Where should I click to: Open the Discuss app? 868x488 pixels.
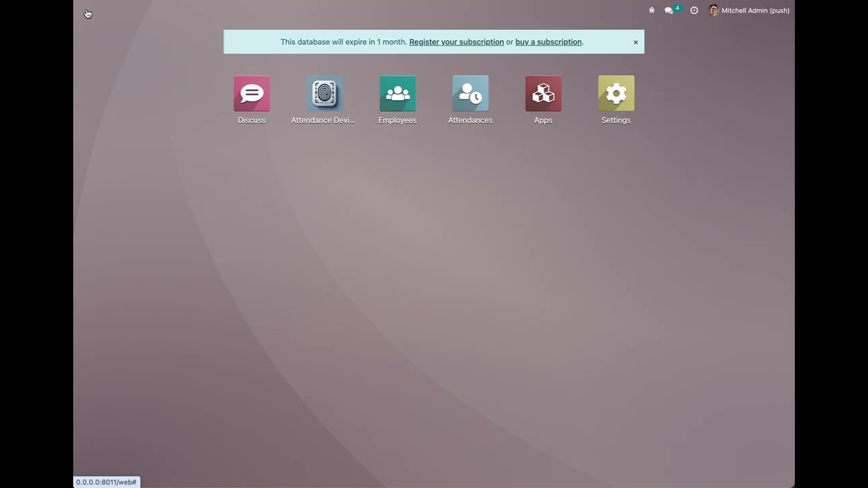(252, 94)
